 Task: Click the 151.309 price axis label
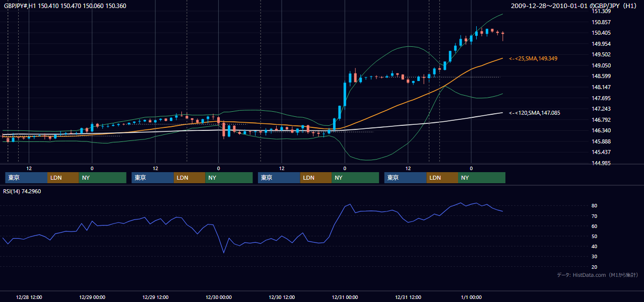click(601, 12)
